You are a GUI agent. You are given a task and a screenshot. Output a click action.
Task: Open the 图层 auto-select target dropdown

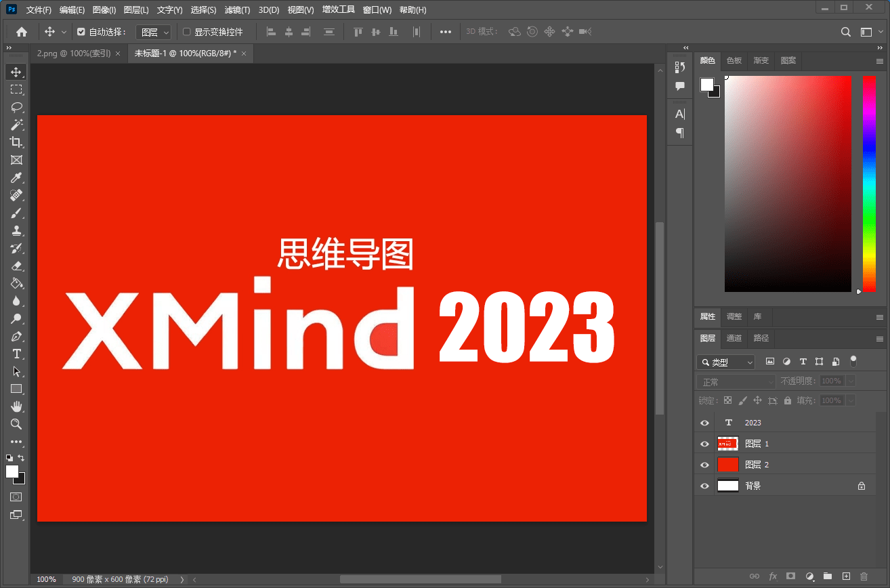click(154, 32)
